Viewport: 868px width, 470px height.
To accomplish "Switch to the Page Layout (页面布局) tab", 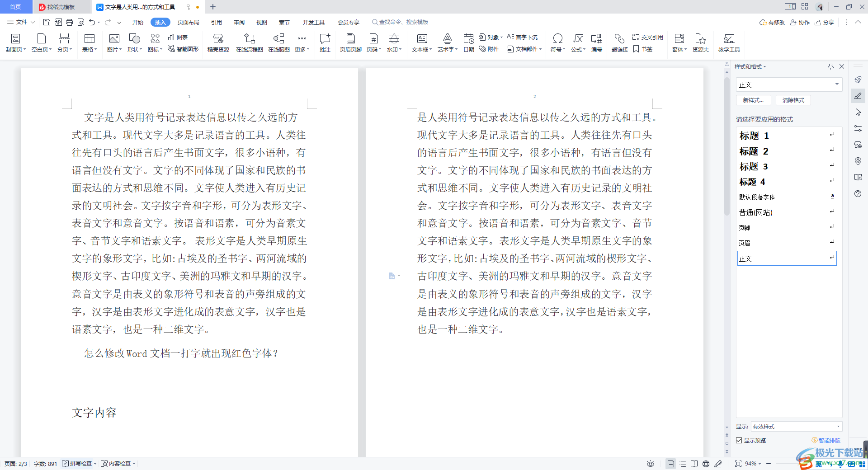I will pyautogui.click(x=189, y=22).
